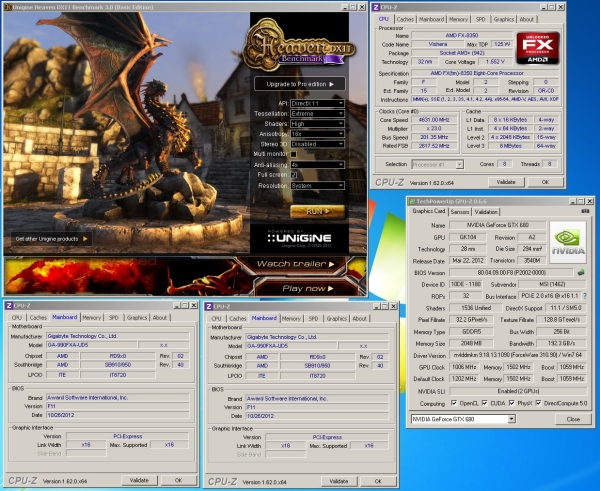Open Graphics tab in bottom-left CPU-Z

pos(137,318)
